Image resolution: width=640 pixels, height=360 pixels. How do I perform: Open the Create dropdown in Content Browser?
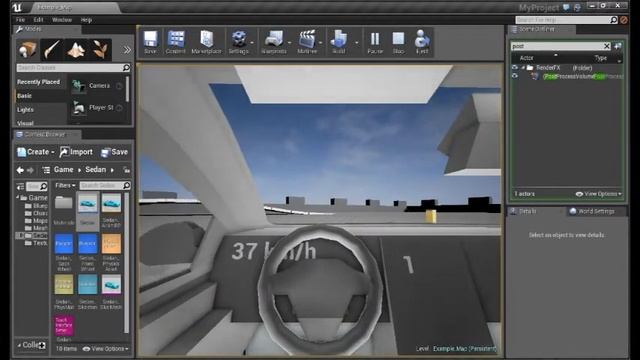[x=36, y=152]
